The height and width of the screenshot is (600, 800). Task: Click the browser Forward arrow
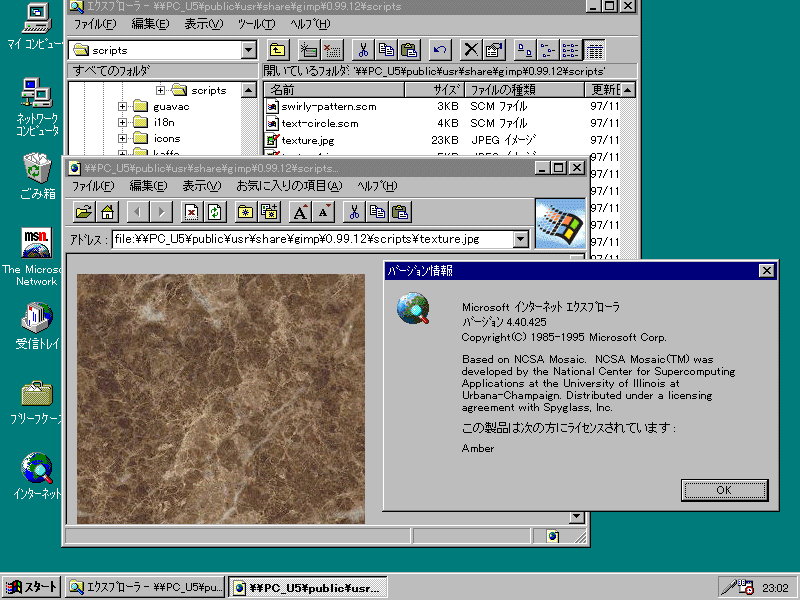click(x=161, y=212)
